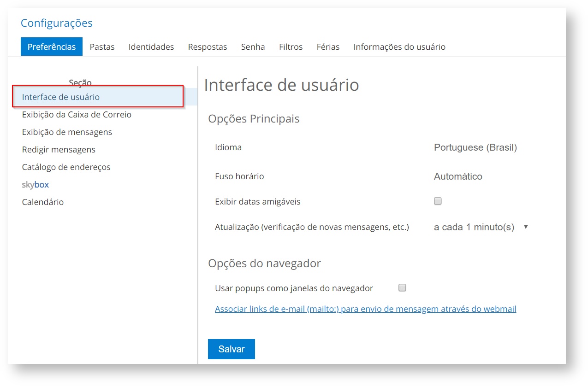Open Exibição de mensagens section

coord(67,132)
